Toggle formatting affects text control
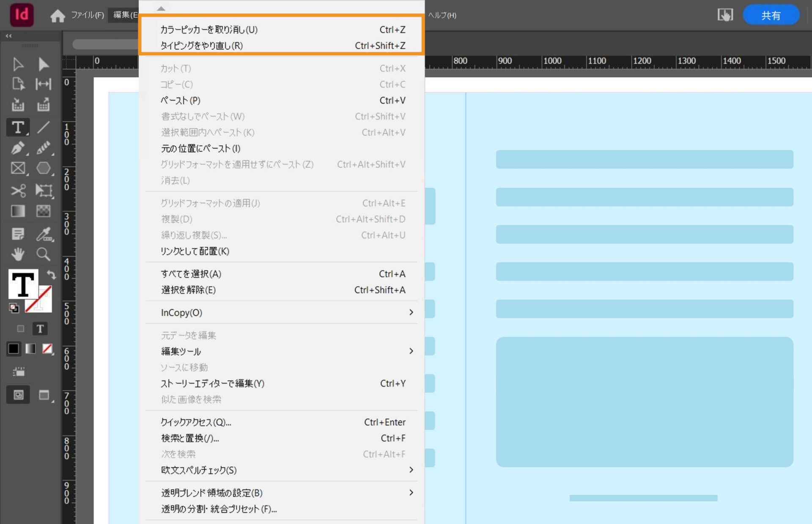 40,328
